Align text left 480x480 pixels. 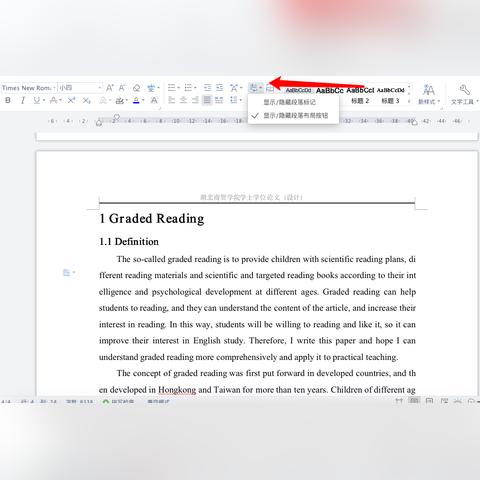pos(172,100)
